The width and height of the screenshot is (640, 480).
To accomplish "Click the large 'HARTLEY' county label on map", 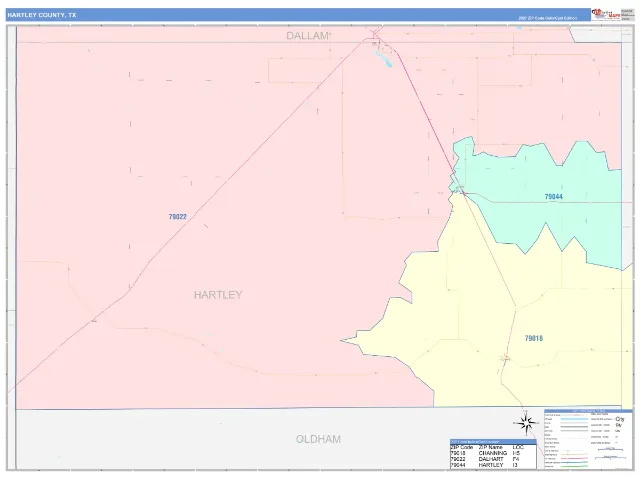I will coord(218,295).
